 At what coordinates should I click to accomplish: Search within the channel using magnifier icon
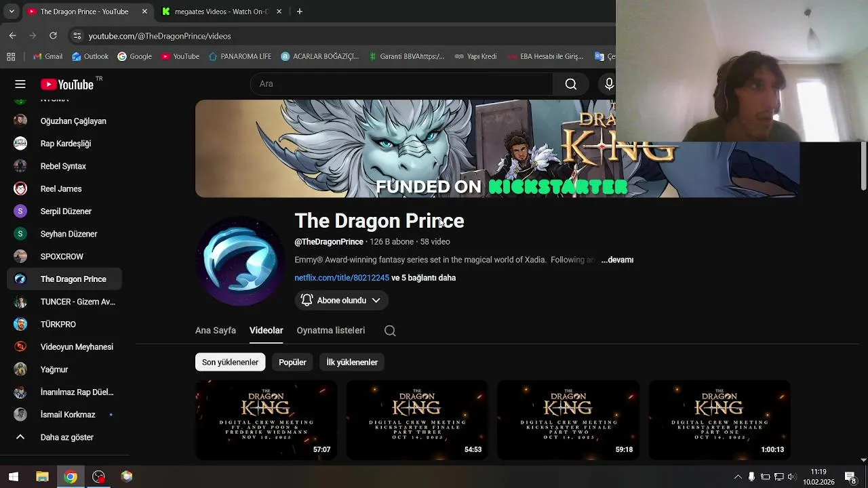[390, 331]
